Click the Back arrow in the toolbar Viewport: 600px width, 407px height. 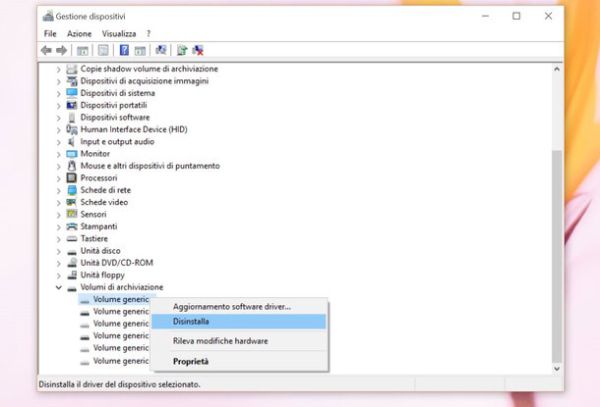click(46, 50)
